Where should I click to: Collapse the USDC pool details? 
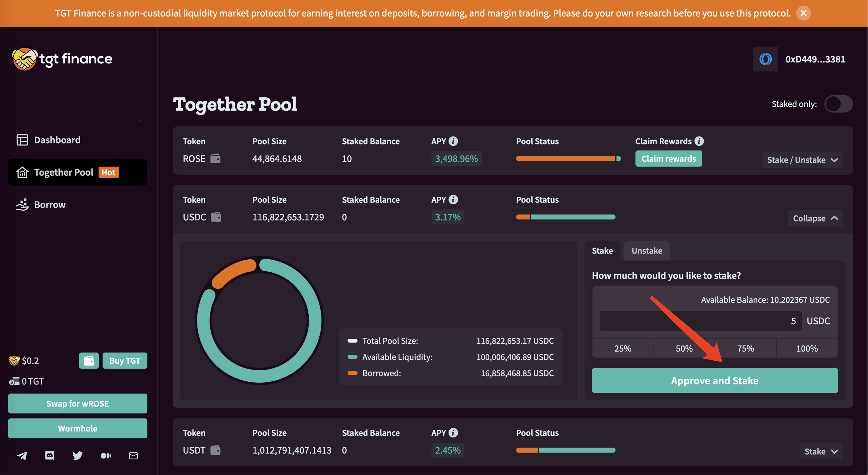[x=815, y=218]
